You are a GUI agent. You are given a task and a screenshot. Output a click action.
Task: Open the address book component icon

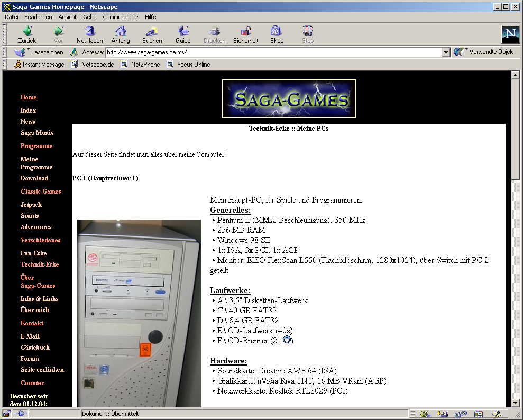point(479,414)
